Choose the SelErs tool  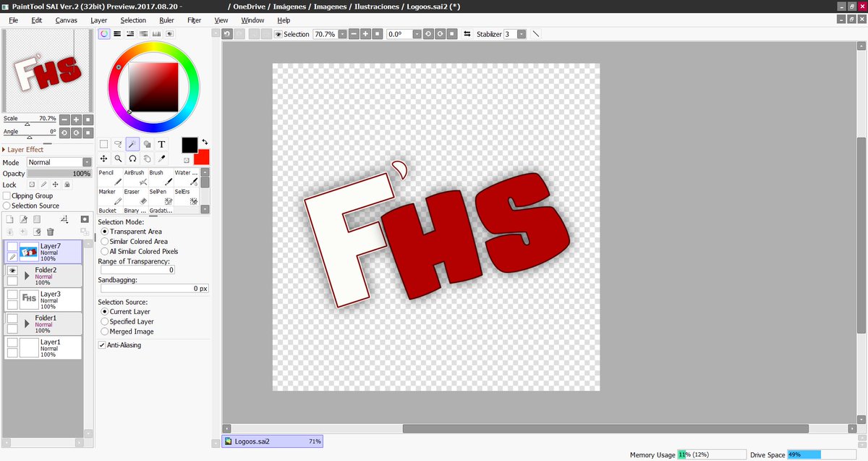click(186, 196)
